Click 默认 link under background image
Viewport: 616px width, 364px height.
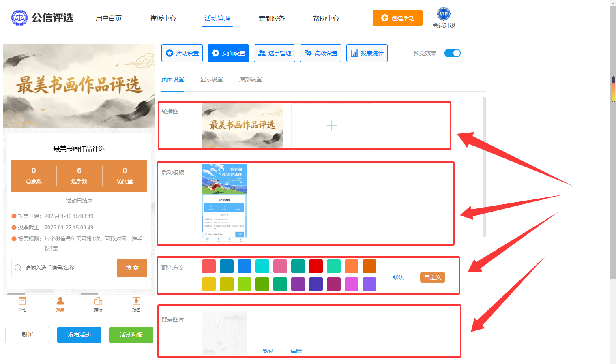point(268,351)
